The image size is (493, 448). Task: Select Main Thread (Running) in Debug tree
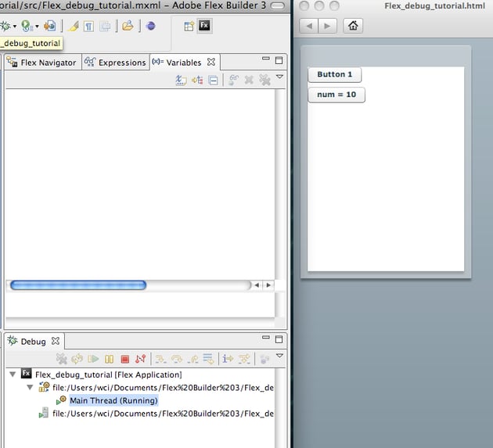113,400
